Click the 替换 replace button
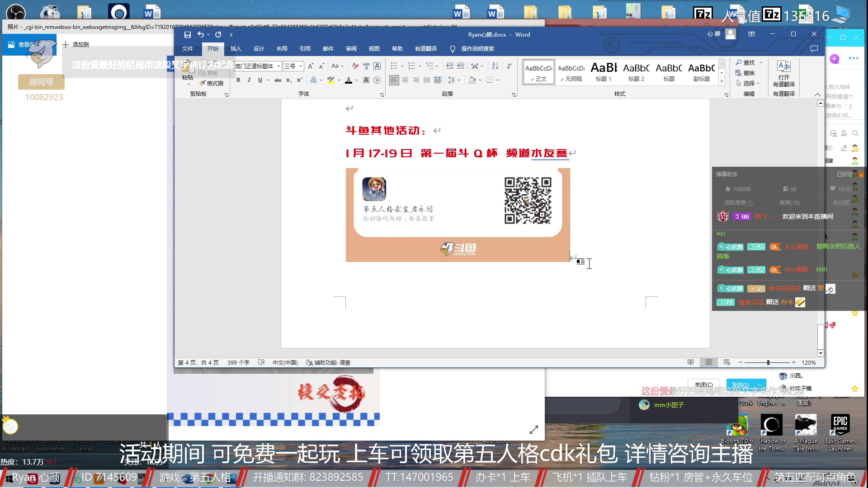 pos(745,73)
